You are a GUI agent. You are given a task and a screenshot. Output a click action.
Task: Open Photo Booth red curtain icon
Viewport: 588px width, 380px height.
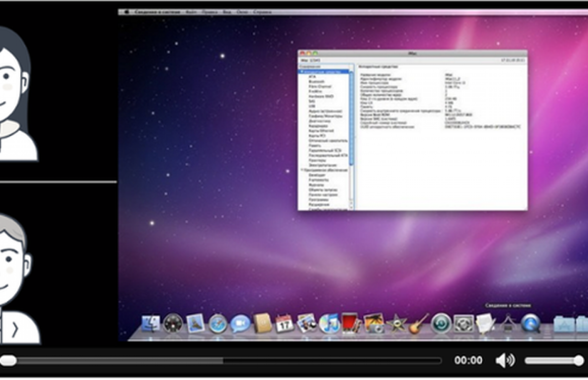click(x=351, y=323)
